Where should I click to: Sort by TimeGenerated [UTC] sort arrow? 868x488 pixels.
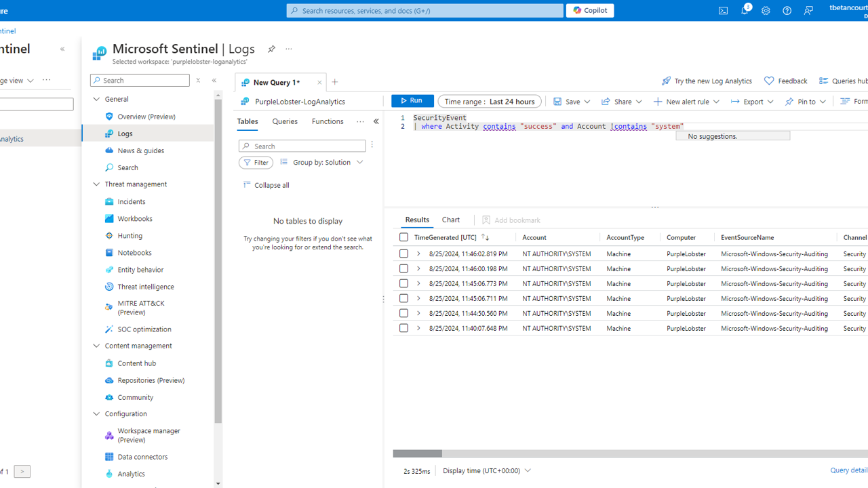tap(485, 237)
